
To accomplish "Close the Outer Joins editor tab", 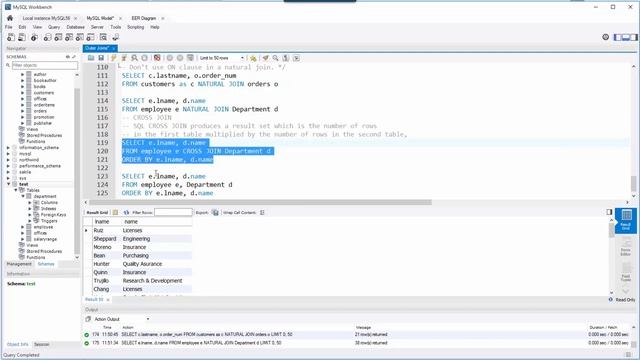I will click(x=114, y=48).
